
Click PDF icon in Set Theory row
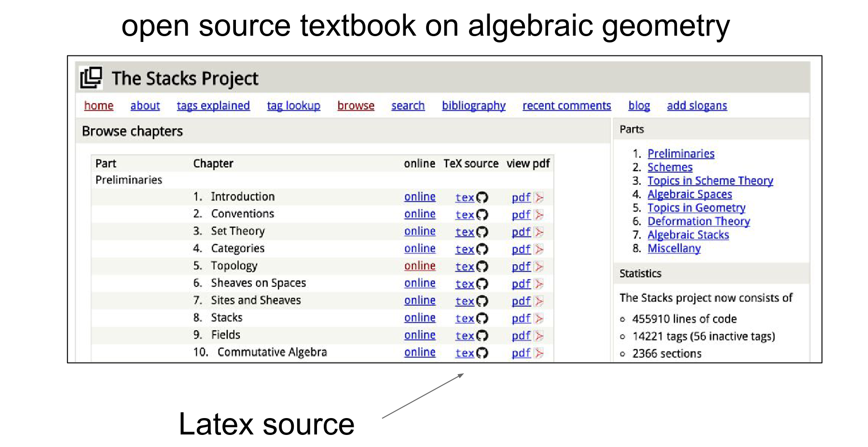539,232
